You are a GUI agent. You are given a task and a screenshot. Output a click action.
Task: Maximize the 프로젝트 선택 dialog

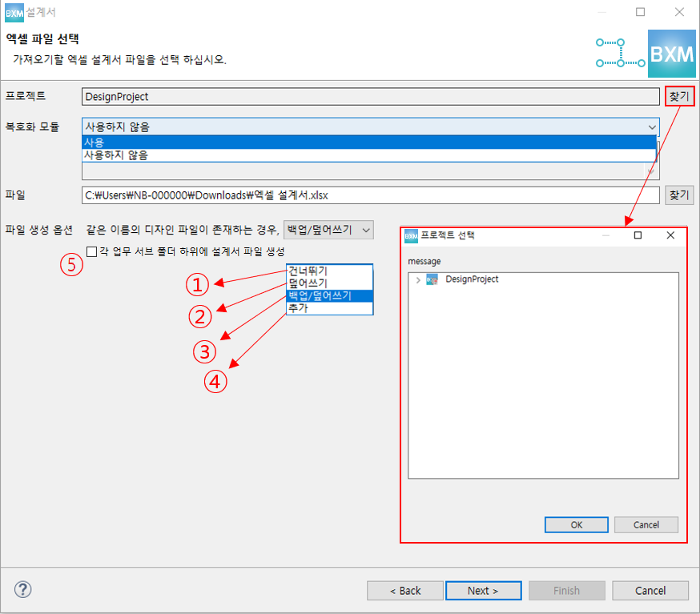638,235
